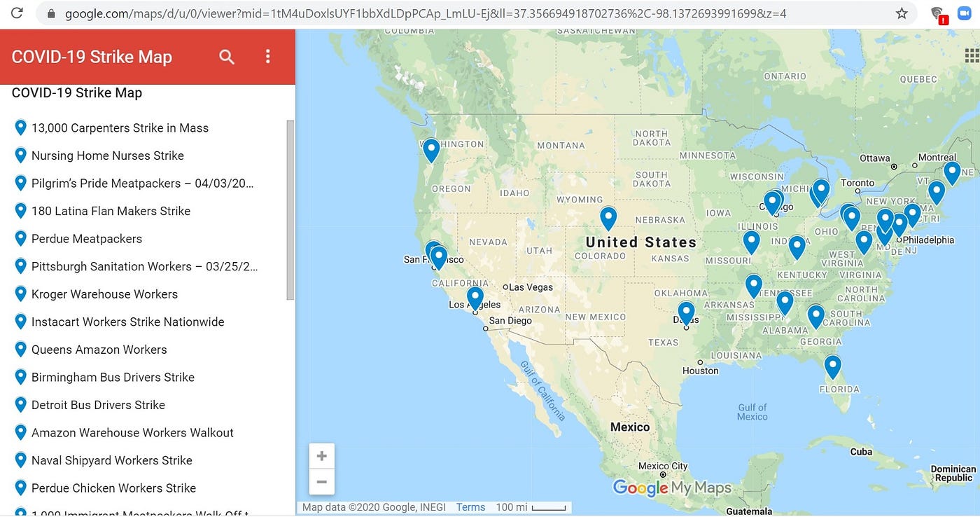Zoom in on the map
The width and height of the screenshot is (980, 517).
click(322, 456)
